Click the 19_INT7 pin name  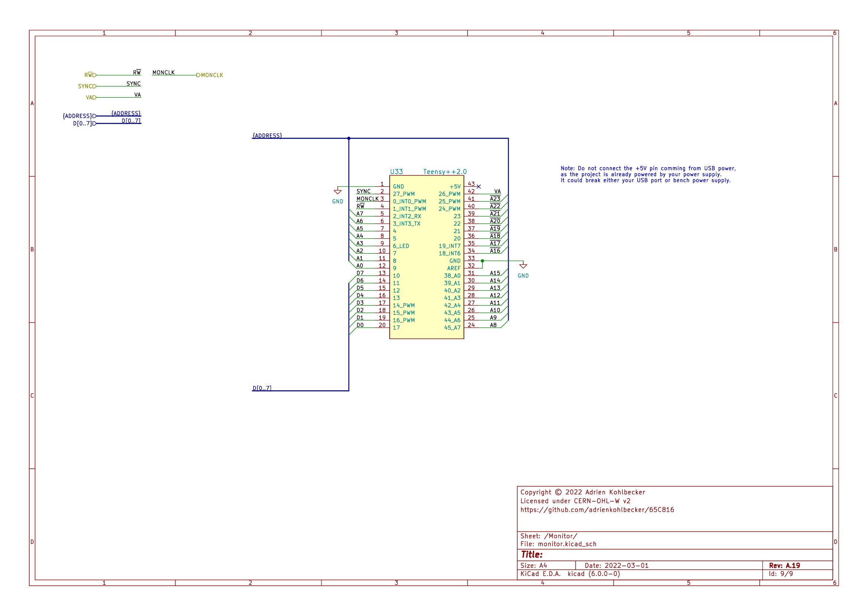pyautogui.click(x=449, y=246)
